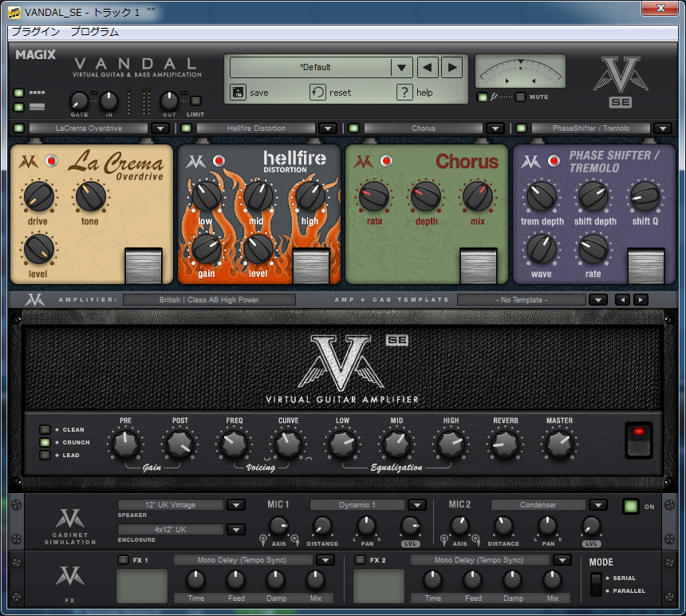This screenshot has width=686, height=616.
Task: Toggle the PhaseShifter slot enable button
Action: coord(521,128)
